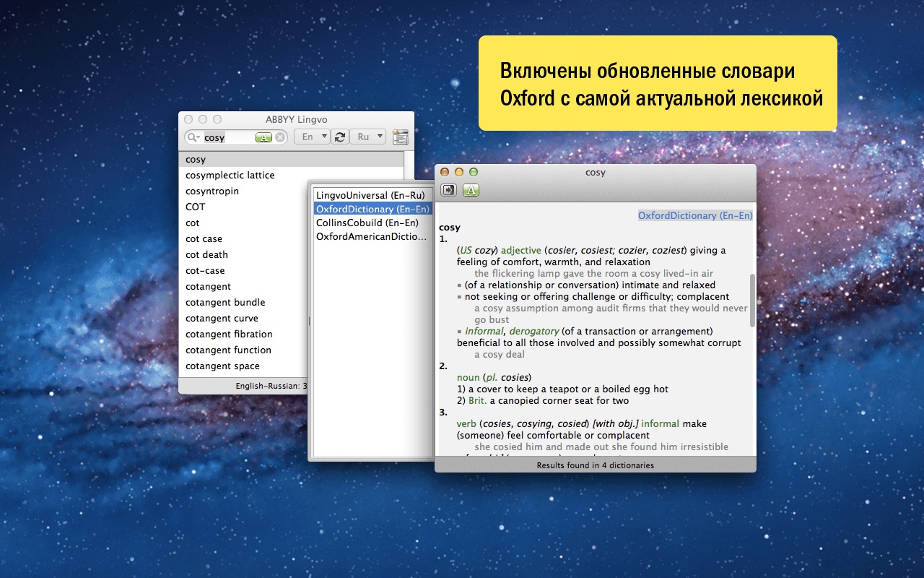The width and height of the screenshot is (924, 578).
Task: Select hyphenated 'cot-case' in word list
Action: click(243, 271)
